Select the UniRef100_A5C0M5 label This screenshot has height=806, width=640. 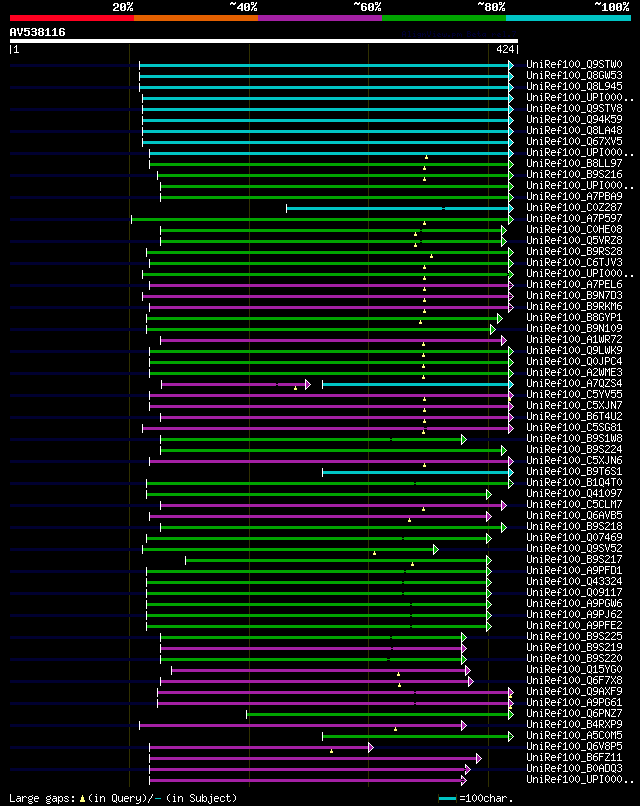(x=574, y=736)
